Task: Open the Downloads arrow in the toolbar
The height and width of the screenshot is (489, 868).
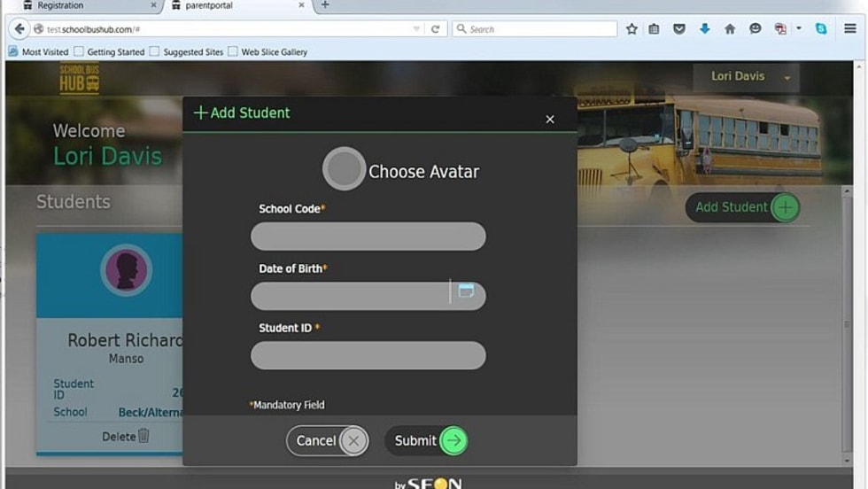Action: pos(705,29)
